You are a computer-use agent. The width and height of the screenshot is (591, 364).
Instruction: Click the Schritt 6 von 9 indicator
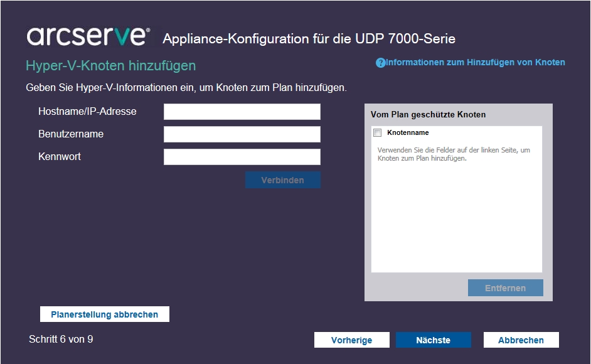click(61, 339)
